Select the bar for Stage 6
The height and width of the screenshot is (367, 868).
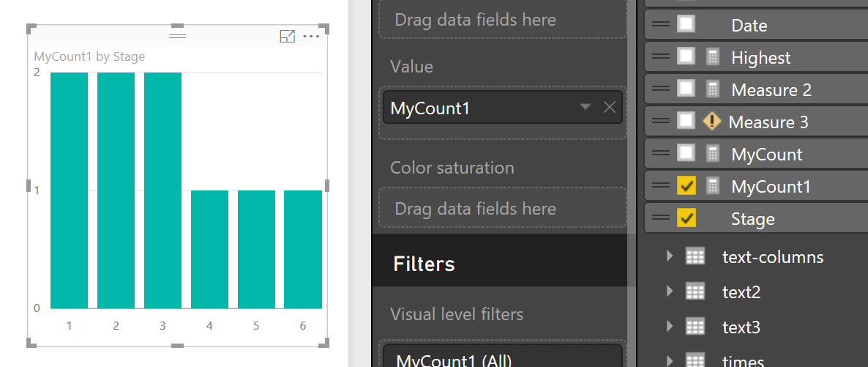[x=303, y=249]
